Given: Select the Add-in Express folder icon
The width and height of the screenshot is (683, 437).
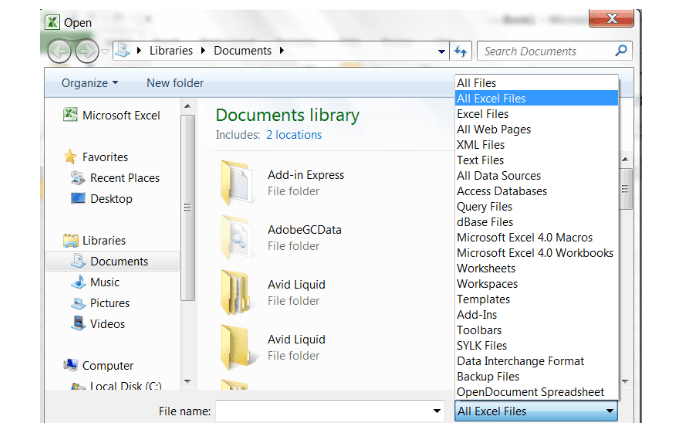Looking at the screenshot, I should tap(238, 182).
